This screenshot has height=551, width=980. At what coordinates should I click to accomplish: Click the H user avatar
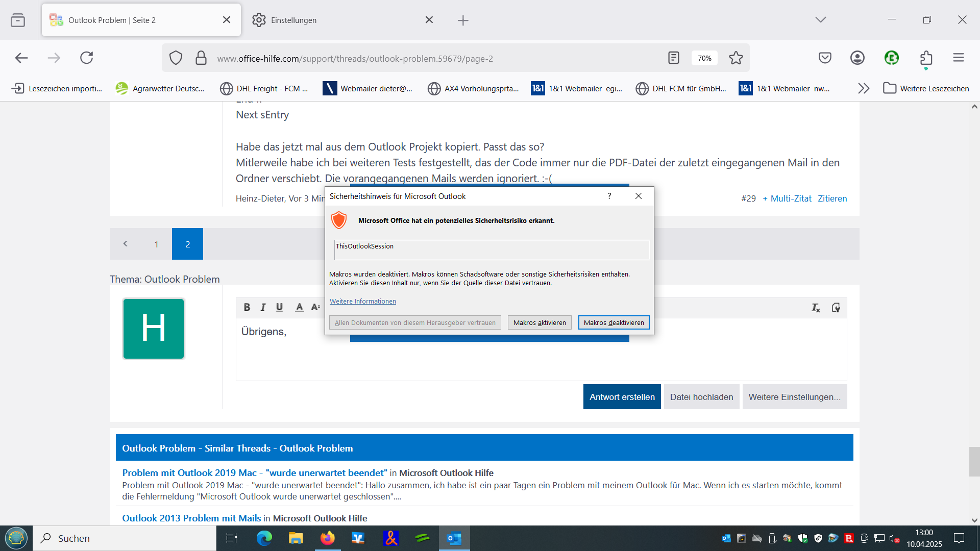pyautogui.click(x=154, y=329)
